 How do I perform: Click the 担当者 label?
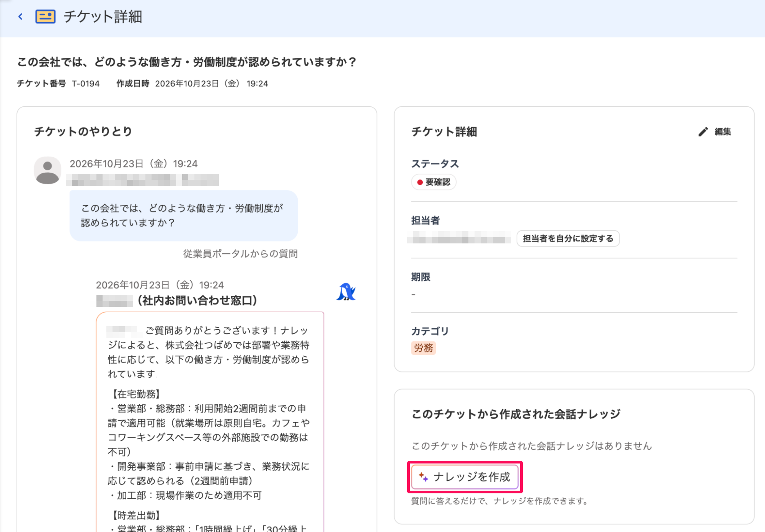426,220
